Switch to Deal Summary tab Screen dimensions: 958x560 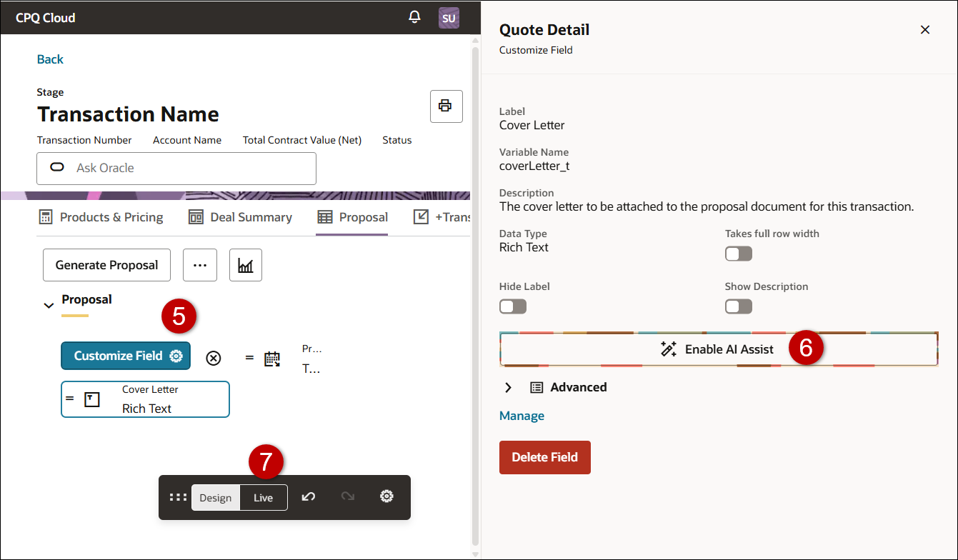click(x=240, y=217)
